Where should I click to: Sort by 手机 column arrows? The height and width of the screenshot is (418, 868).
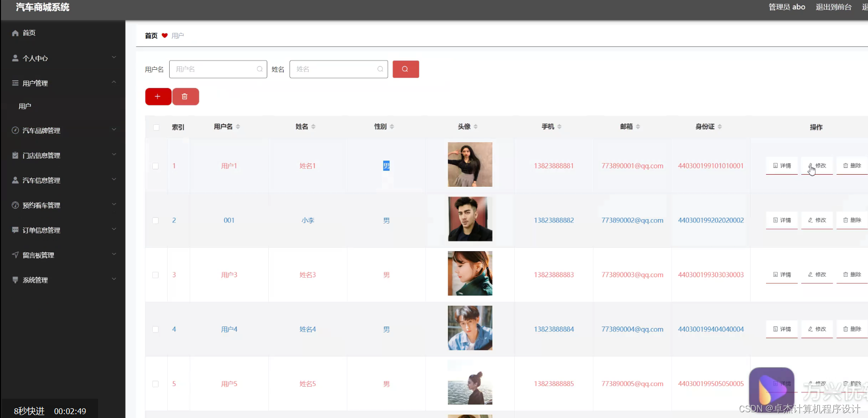click(559, 127)
